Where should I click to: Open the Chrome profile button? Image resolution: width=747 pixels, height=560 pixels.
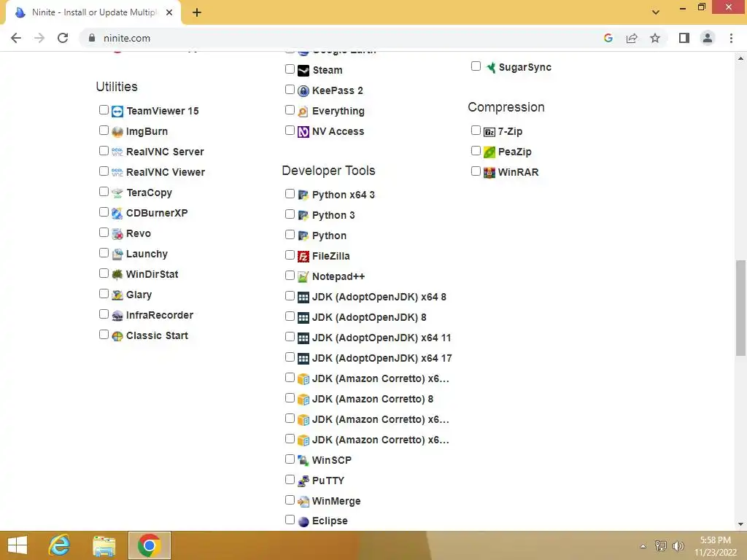[x=708, y=38]
